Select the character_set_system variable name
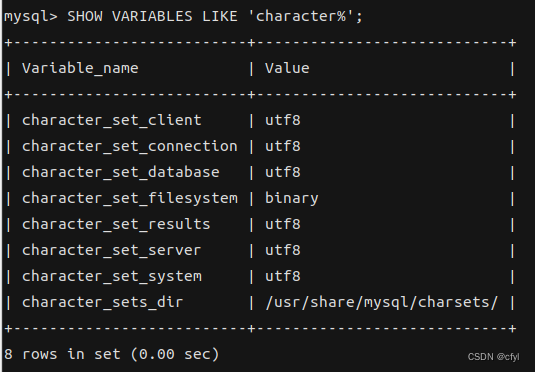Screen dimensions: 535x372 coord(112,276)
